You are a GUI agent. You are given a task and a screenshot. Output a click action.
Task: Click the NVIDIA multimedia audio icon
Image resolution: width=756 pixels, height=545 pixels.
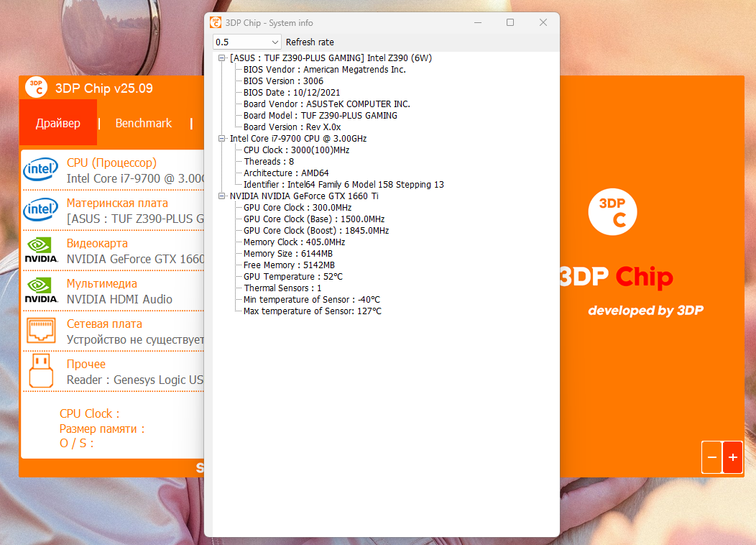(x=41, y=291)
